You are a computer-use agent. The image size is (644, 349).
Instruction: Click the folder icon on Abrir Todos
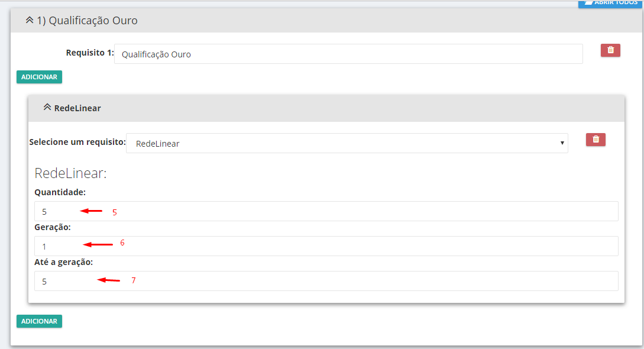(587, 2)
